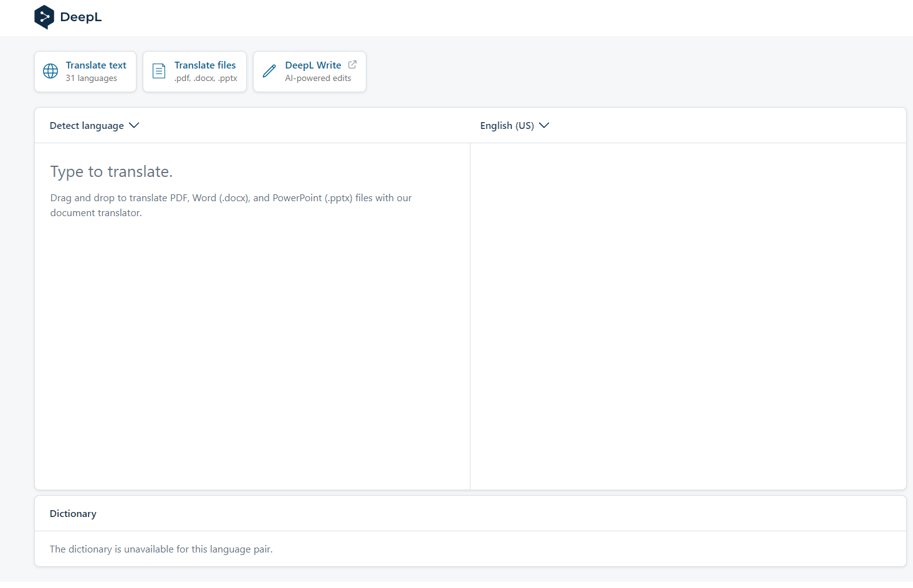Click the Dictionary section heading

(x=73, y=514)
